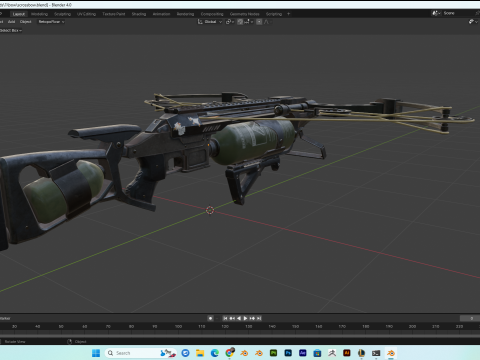
Task: Click frame 200 on timeline ruler
Action: point(412,326)
